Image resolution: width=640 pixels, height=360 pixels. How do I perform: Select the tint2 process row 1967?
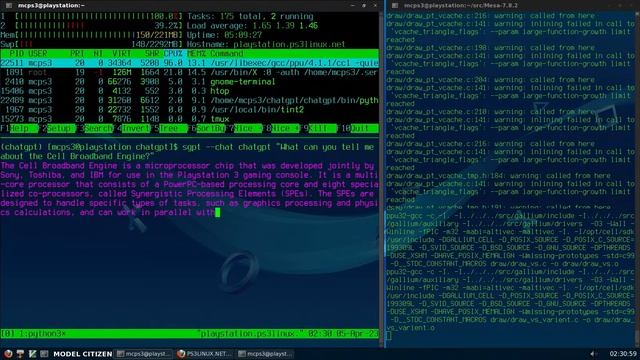pos(189,110)
